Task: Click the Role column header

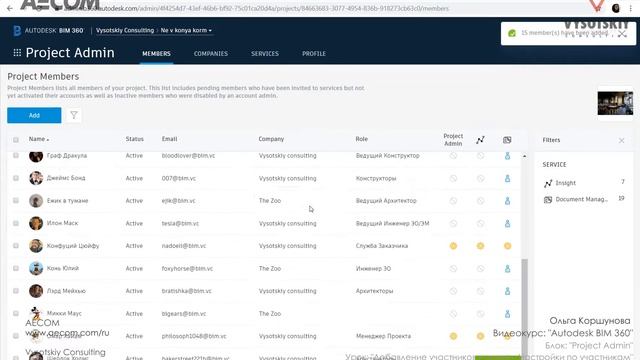Action: tap(362, 139)
